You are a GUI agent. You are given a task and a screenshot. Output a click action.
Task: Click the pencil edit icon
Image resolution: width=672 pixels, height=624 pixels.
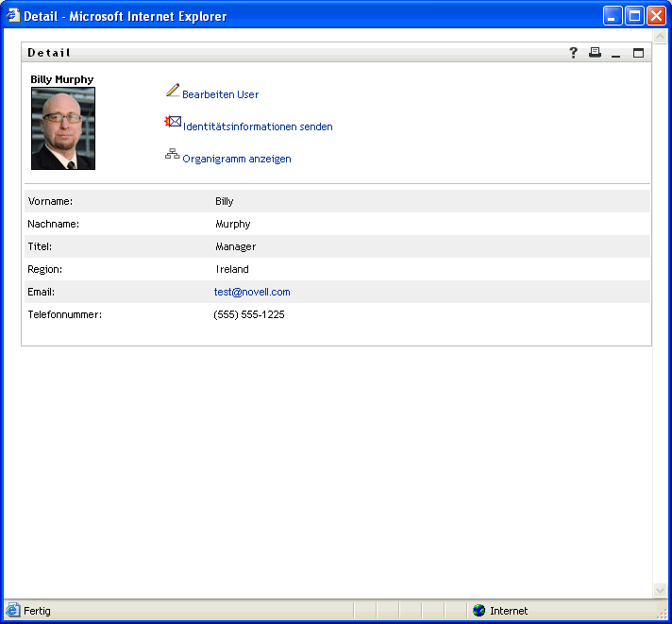coord(173,90)
